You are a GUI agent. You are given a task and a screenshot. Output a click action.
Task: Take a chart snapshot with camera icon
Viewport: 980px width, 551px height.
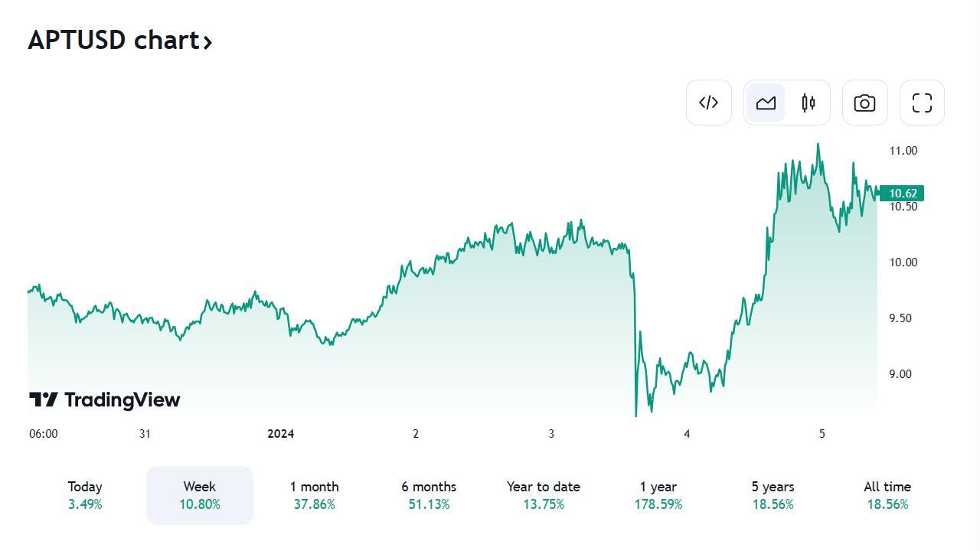click(x=865, y=103)
